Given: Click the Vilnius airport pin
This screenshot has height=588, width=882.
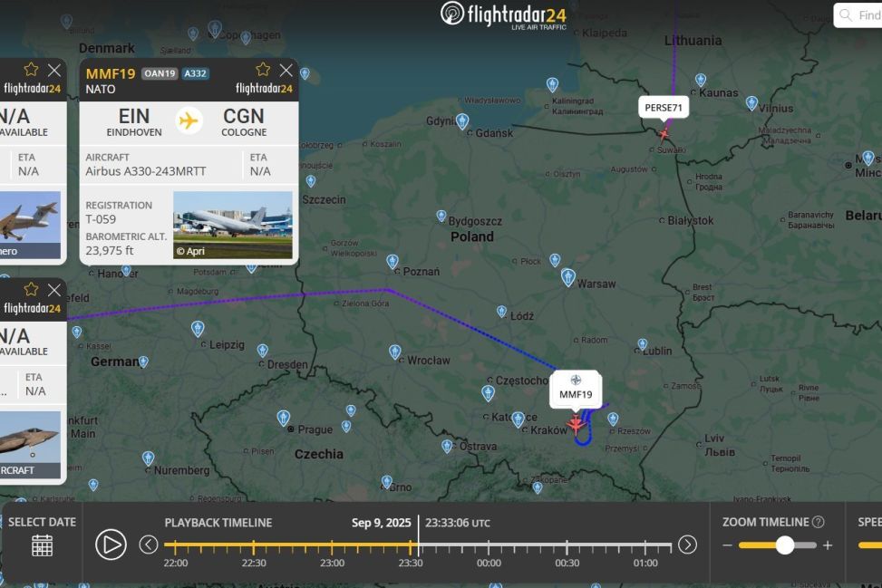Looking at the screenshot, I should click(x=752, y=103).
